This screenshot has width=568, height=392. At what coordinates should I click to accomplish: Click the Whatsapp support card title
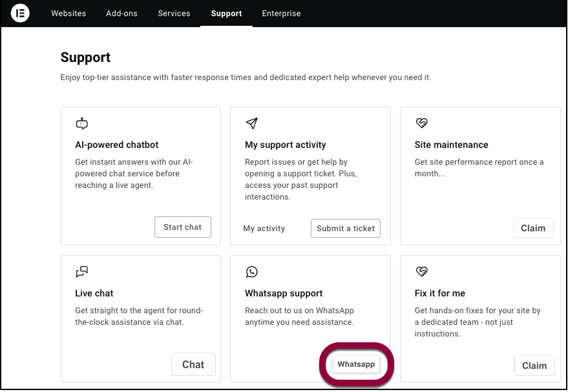pos(284,293)
